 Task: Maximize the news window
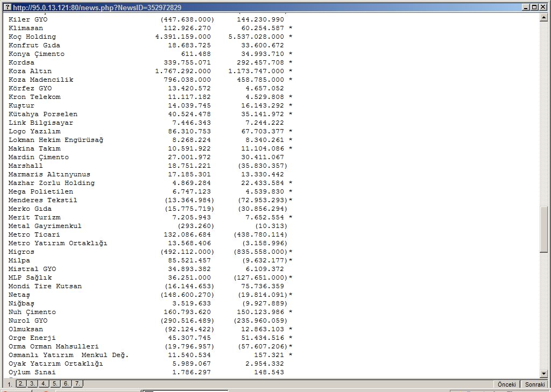coord(533,8)
